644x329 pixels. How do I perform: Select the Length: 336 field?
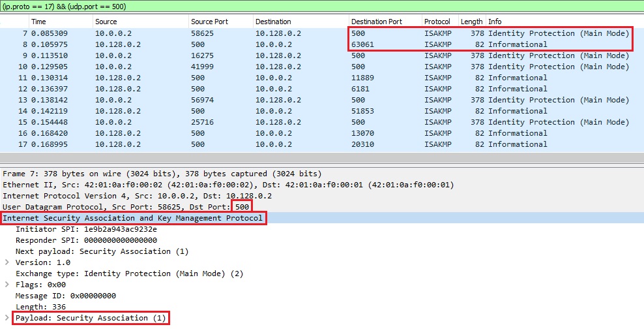coord(40,307)
